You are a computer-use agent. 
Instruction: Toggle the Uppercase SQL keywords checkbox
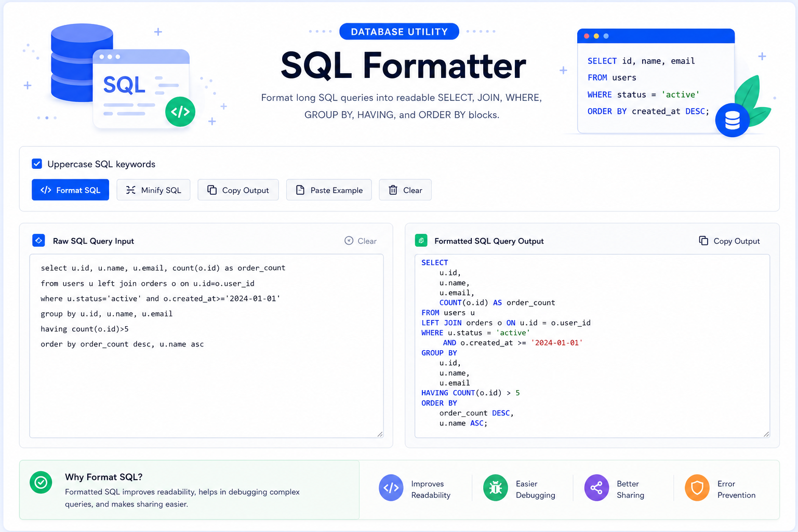37,164
